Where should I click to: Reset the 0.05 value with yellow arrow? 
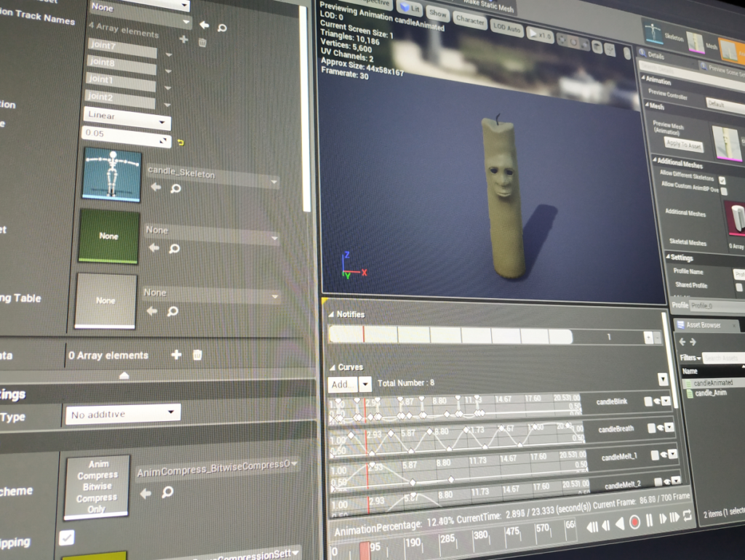pos(180,142)
